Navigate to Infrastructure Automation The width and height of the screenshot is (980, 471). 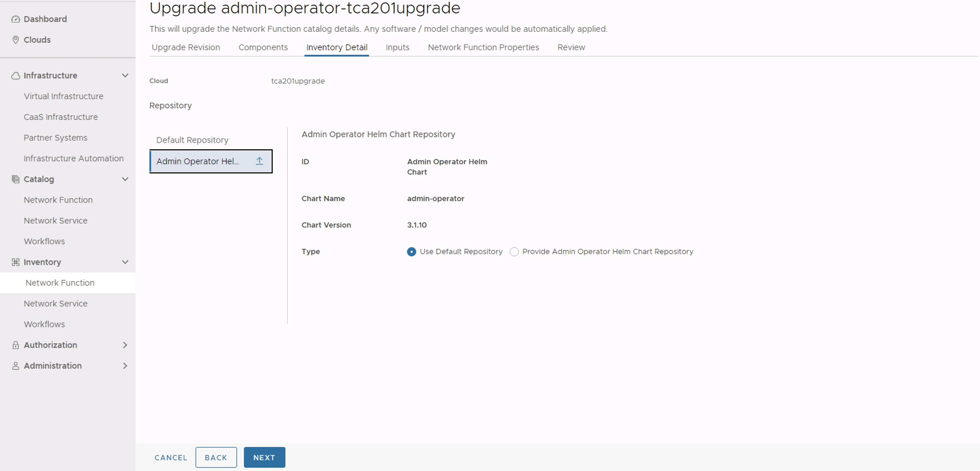(73, 158)
